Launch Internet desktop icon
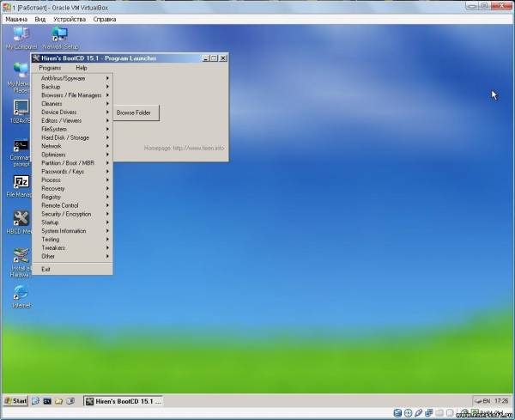Viewport: 515px width, 420px height. [21, 296]
